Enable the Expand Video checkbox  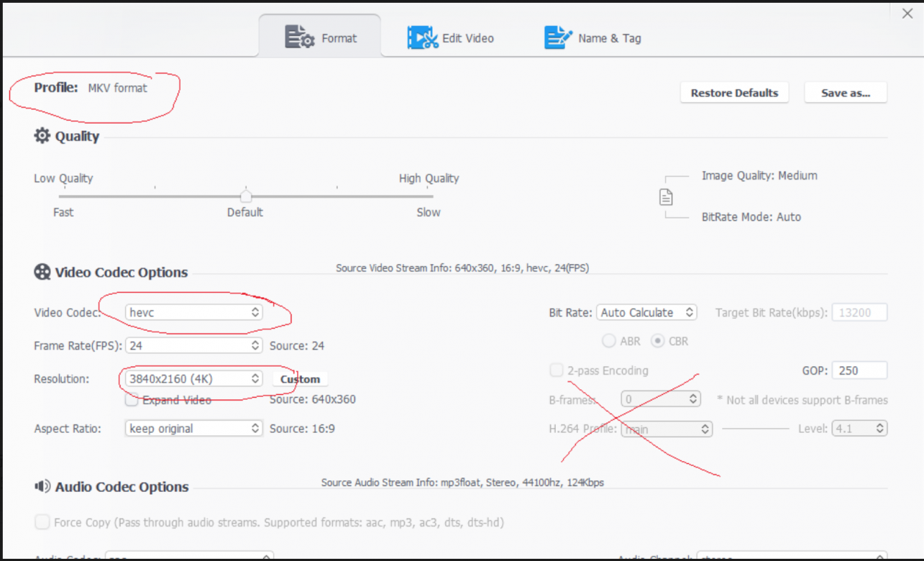click(x=132, y=400)
